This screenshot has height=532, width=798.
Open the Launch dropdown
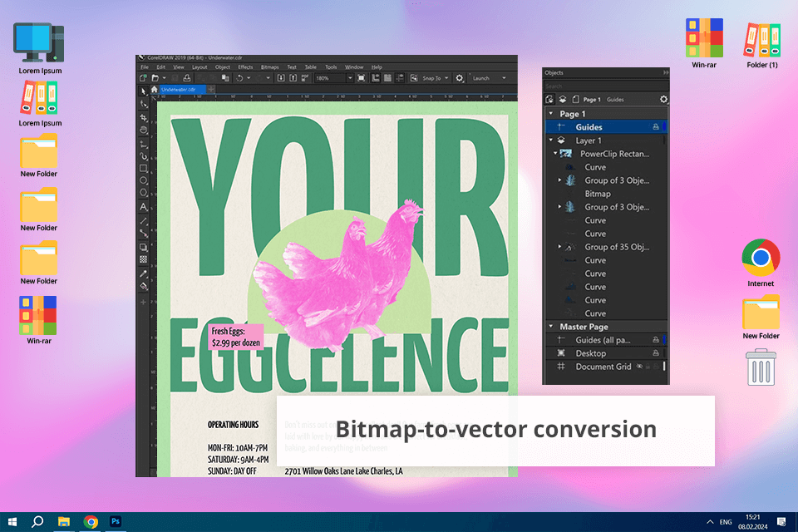pos(504,78)
